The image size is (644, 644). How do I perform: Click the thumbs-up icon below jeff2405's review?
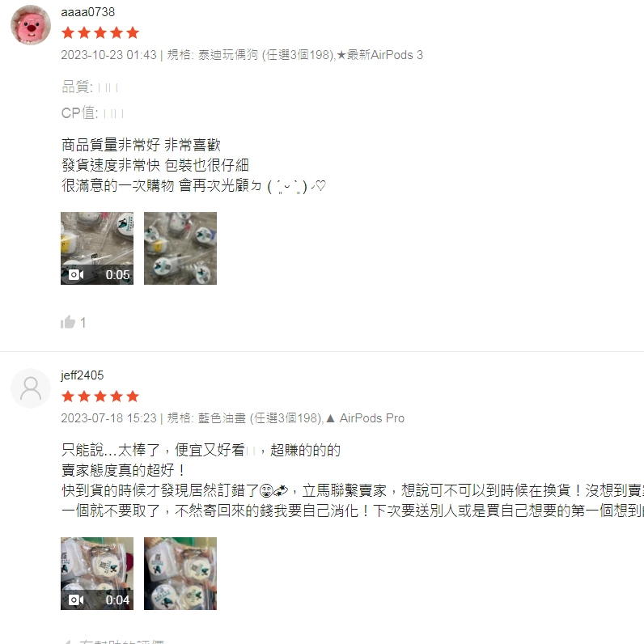68,642
